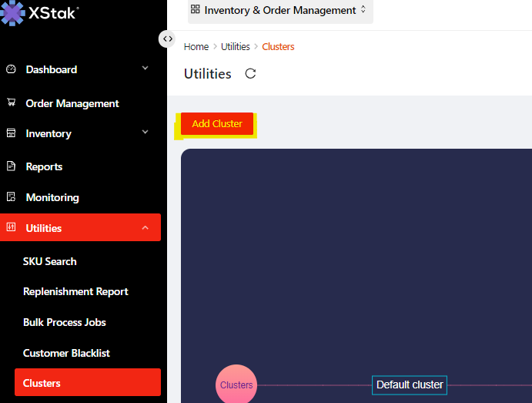Refresh the Utilities page
This screenshot has height=403, width=532.
250,74
